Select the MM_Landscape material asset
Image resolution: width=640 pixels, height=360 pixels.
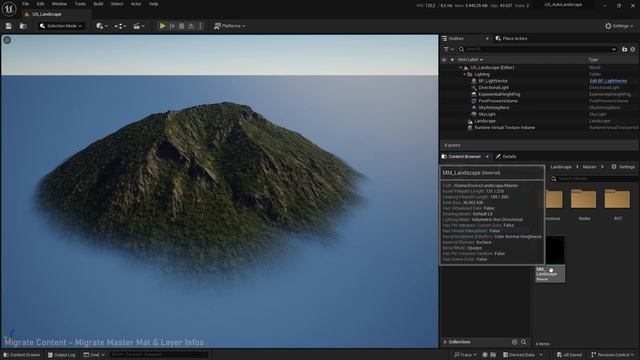tap(550, 259)
